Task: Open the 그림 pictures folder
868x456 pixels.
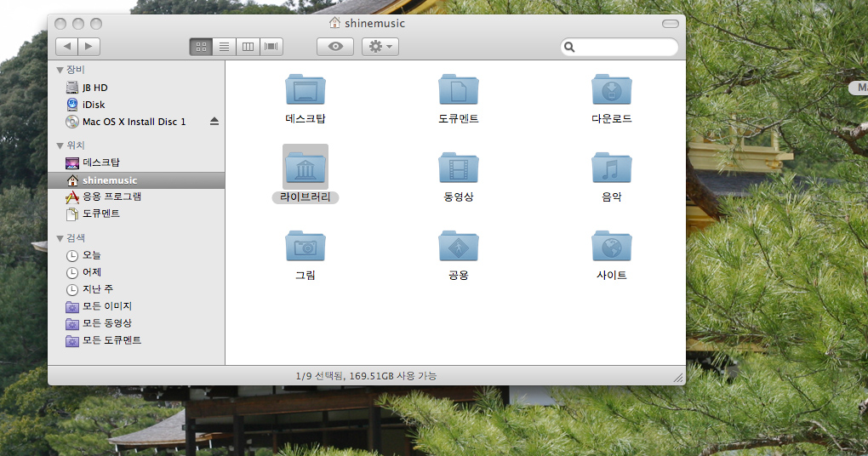Action: [305, 247]
